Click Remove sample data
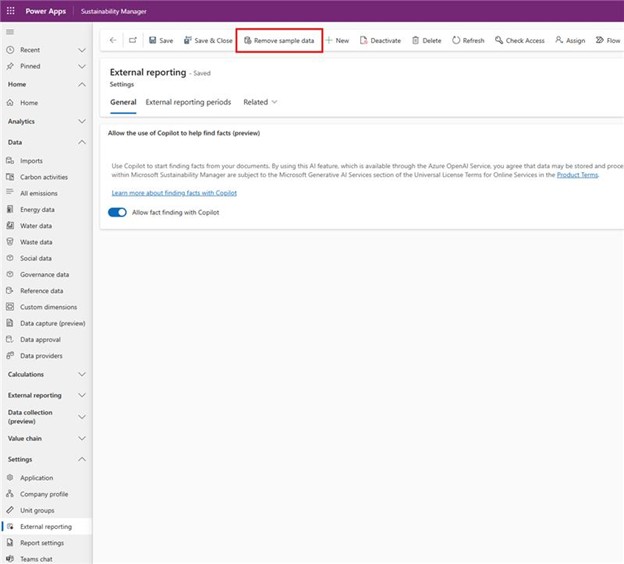Image resolution: width=624 pixels, height=564 pixels. [x=279, y=40]
